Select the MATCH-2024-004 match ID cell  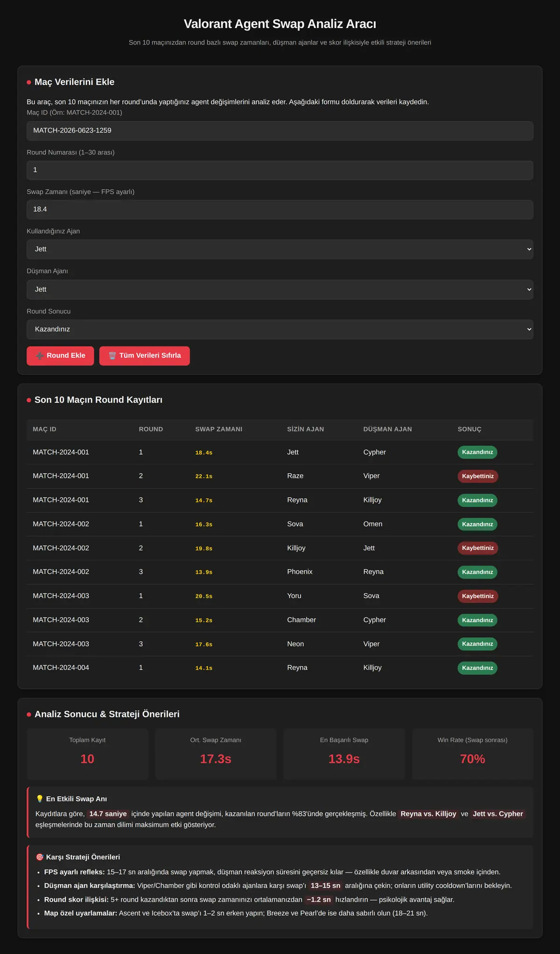coord(61,668)
